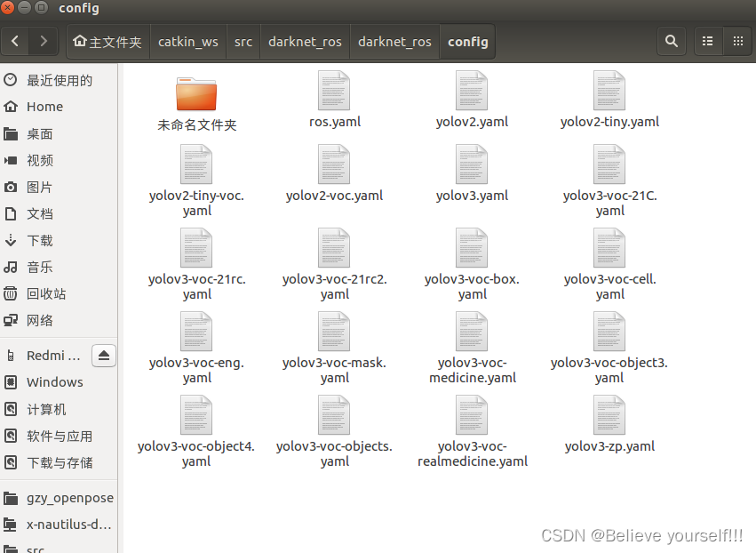Select the yolov3-voc-object4.yaml file icon
Image resolution: width=756 pixels, height=553 pixels.
(x=196, y=415)
